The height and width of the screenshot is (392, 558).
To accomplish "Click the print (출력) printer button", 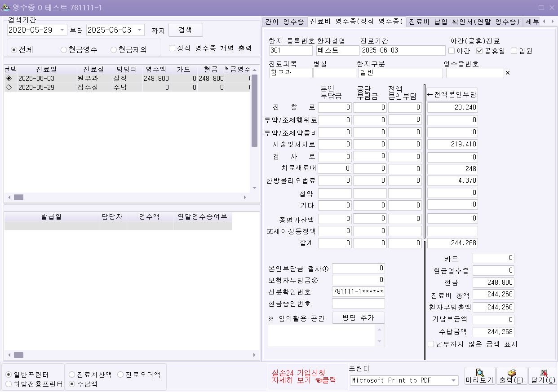I will [x=512, y=376].
